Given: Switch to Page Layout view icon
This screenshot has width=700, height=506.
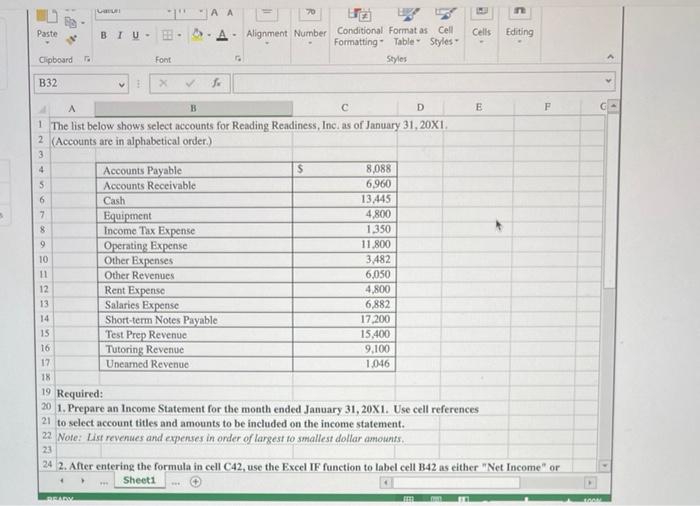Looking at the screenshot, I should pyautogui.click(x=436, y=498).
